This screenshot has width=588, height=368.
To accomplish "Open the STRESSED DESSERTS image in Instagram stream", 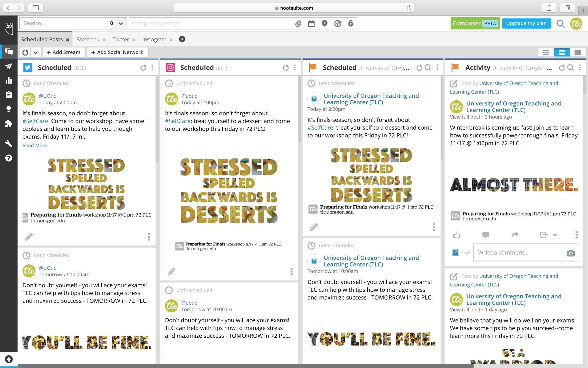I will click(229, 190).
